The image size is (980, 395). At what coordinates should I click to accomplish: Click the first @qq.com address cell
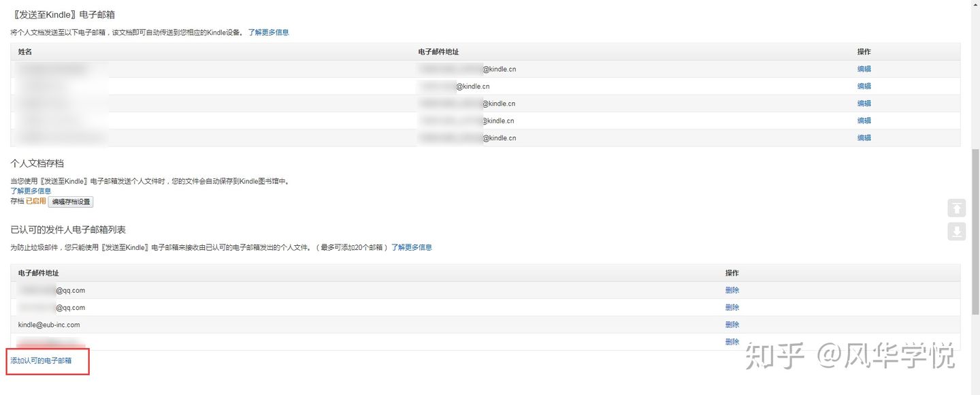coord(52,290)
